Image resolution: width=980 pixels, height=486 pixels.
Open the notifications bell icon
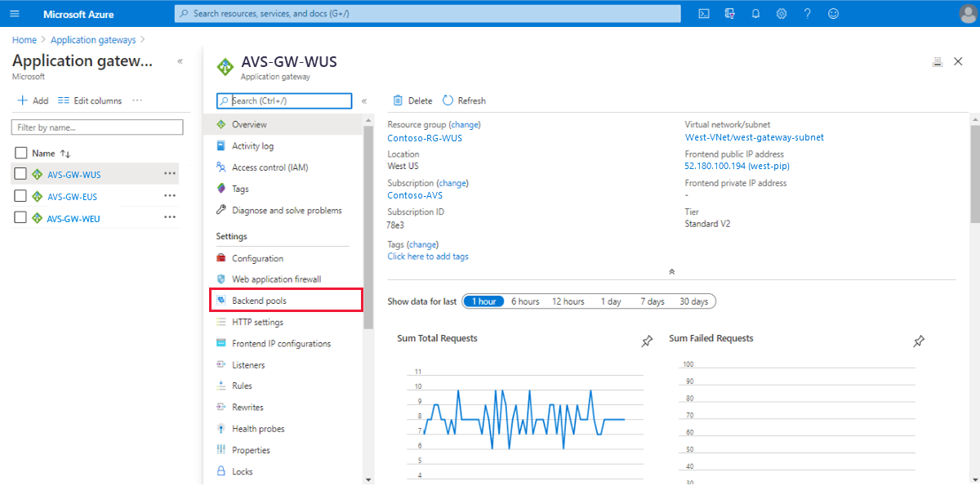pos(755,14)
